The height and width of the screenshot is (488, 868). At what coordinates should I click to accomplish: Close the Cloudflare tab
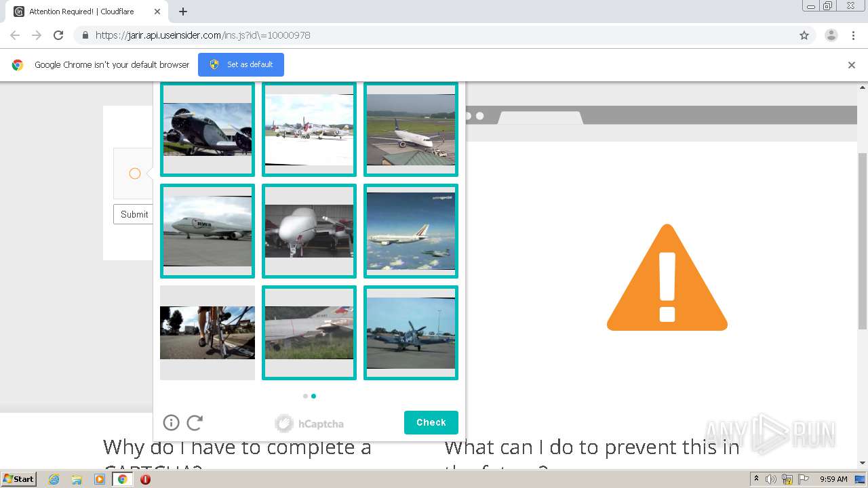157,12
